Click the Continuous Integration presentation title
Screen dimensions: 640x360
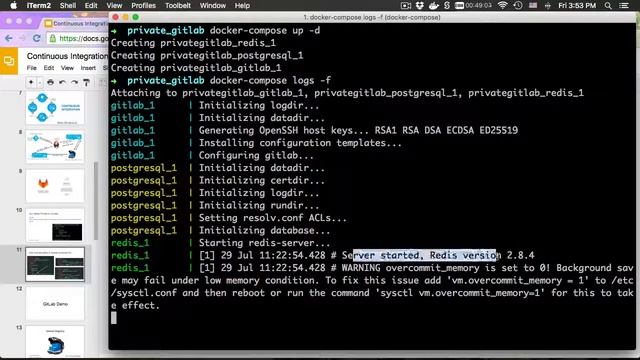click(67, 56)
